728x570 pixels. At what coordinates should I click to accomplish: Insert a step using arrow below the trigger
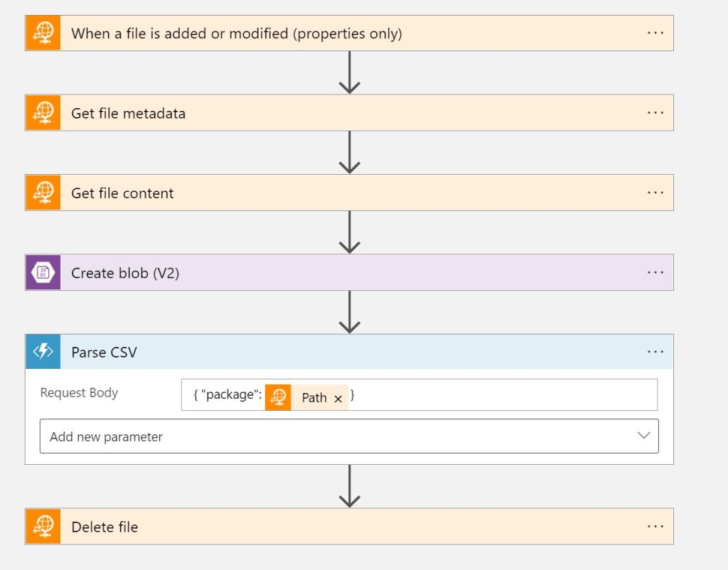349,72
